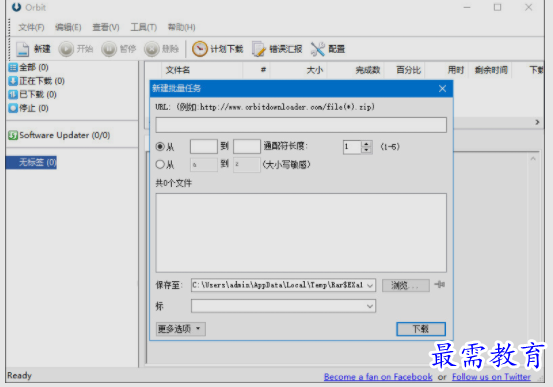Select 停止 (0) category

tap(29, 108)
